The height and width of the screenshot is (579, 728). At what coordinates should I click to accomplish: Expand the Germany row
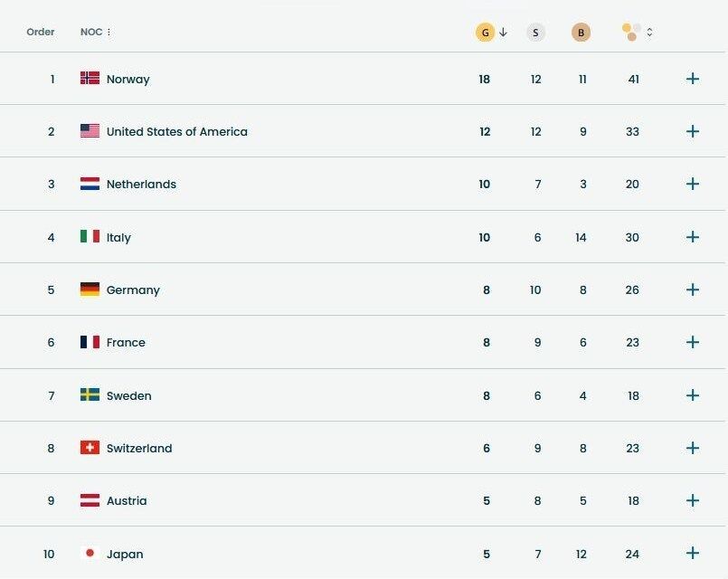point(693,289)
